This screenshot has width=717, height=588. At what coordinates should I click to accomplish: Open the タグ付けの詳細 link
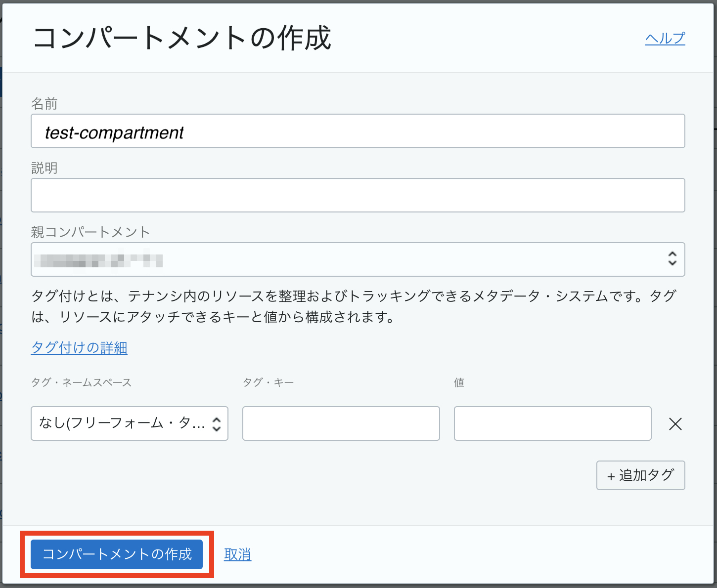tap(79, 348)
